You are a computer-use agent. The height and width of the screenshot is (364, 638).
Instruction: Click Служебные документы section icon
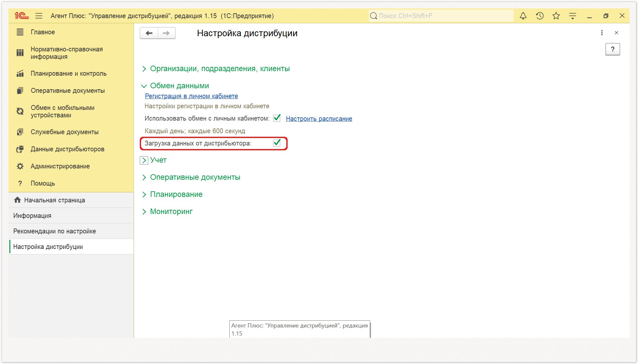pyautogui.click(x=20, y=132)
